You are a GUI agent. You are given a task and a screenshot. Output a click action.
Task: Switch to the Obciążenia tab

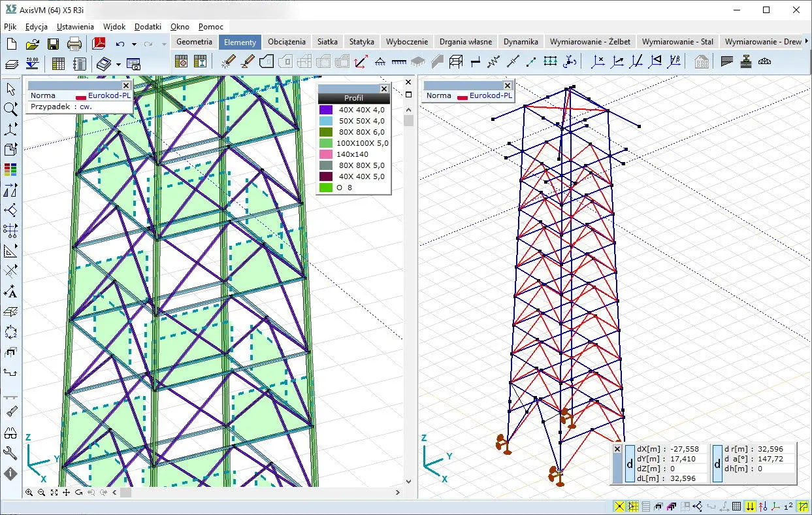(286, 41)
